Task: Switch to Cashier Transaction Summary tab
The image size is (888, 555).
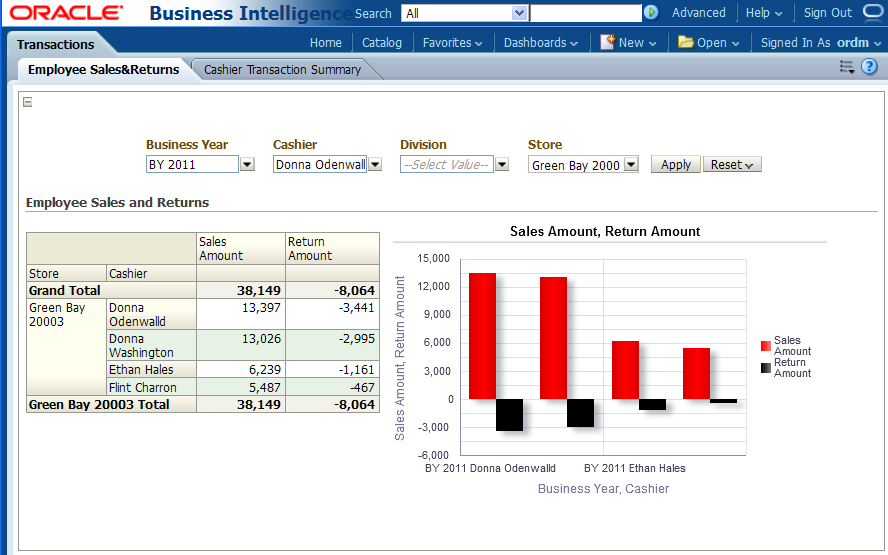Action: (x=282, y=69)
